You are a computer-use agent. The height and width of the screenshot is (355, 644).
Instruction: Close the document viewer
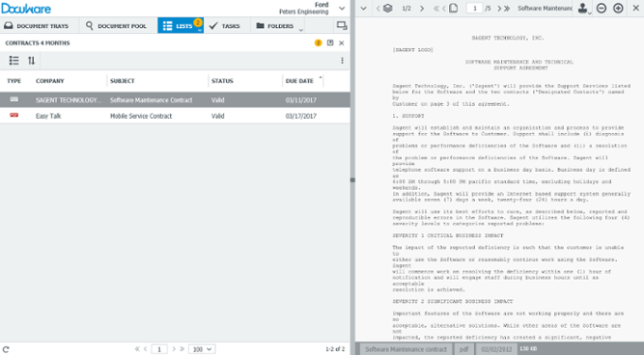(635, 9)
